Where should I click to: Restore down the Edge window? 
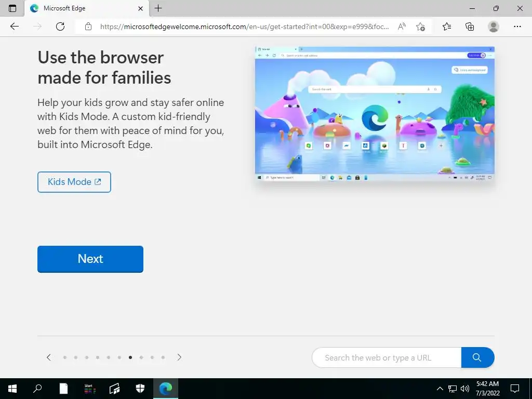click(x=496, y=8)
